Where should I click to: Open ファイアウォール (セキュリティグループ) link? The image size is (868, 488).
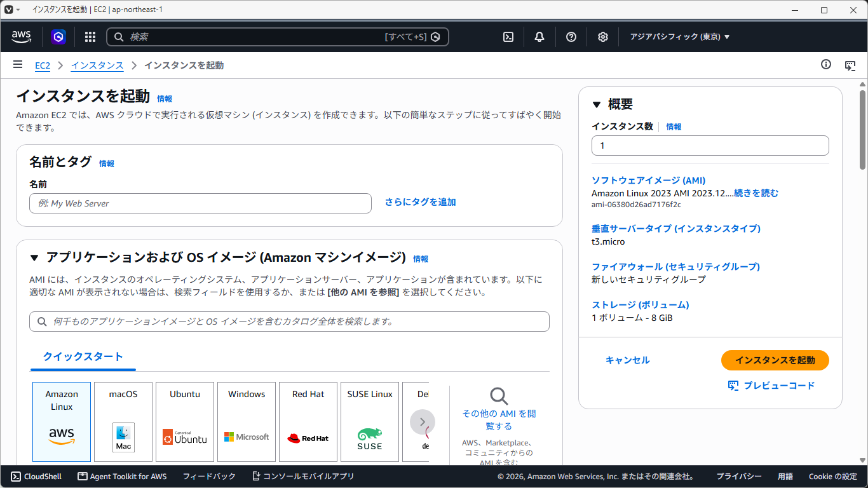676,267
